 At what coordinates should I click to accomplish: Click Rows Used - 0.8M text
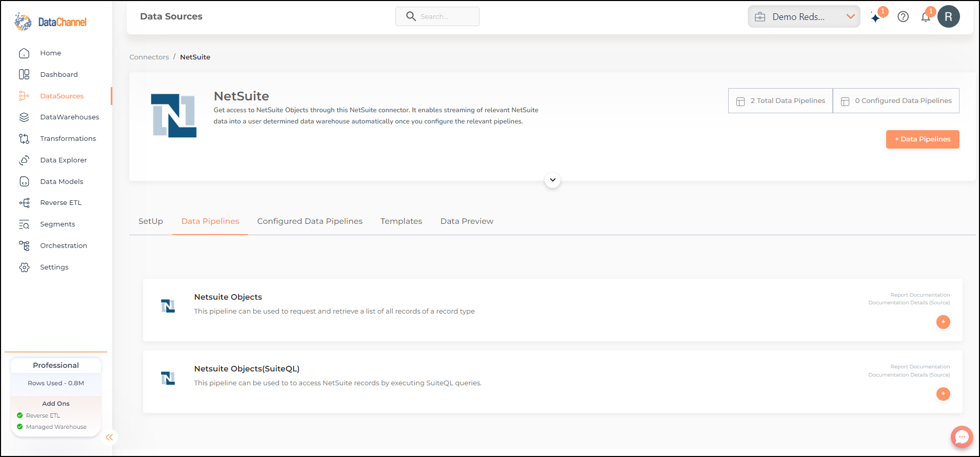56,383
